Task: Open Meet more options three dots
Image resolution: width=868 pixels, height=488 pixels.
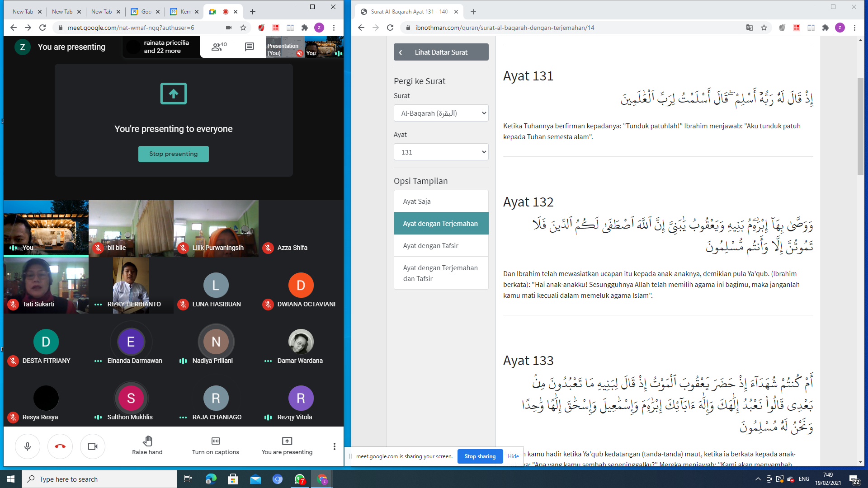Action: (x=334, y=446)
